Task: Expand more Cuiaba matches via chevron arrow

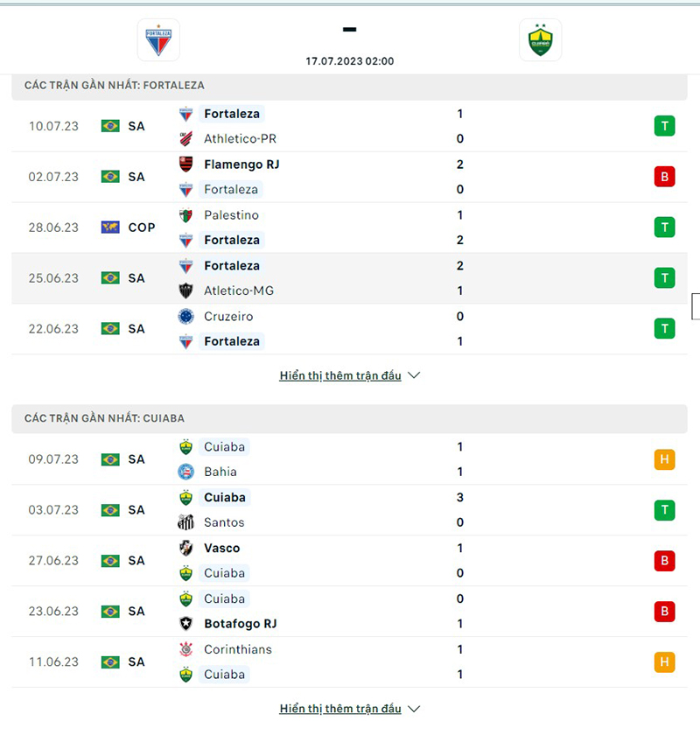Action: click(412, 709)
